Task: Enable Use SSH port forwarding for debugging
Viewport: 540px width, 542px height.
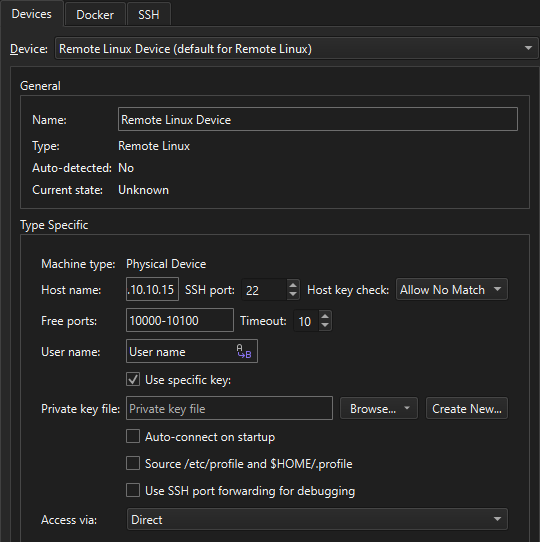Action: [x=133, y=490]
